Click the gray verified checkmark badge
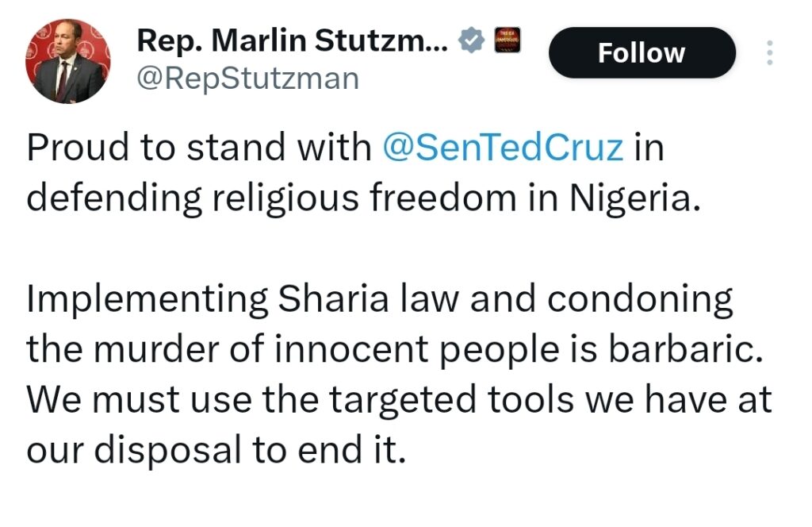This screenshot has height=527, width=812. tap(473, 40)
